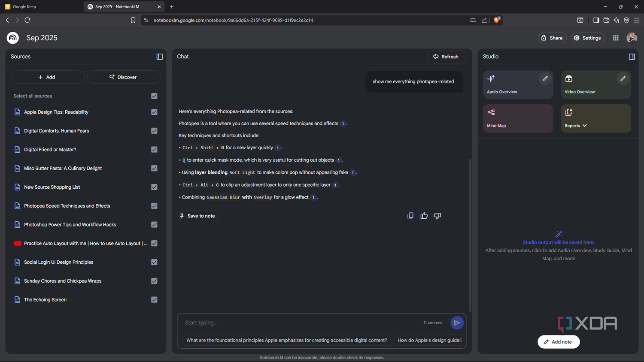Go back with the browser back arrow

(7, 20)
